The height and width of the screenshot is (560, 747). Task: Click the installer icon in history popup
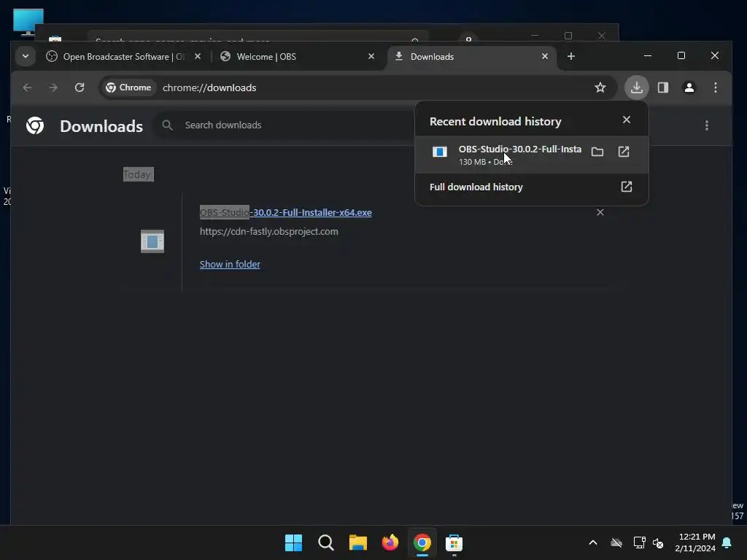(x=439, y=152)
